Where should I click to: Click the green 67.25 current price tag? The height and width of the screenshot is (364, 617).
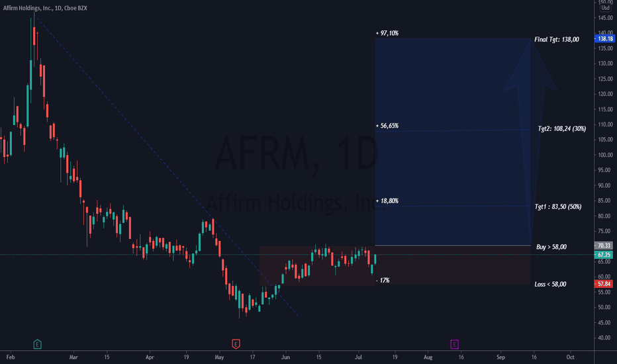[x=604, y=255]
